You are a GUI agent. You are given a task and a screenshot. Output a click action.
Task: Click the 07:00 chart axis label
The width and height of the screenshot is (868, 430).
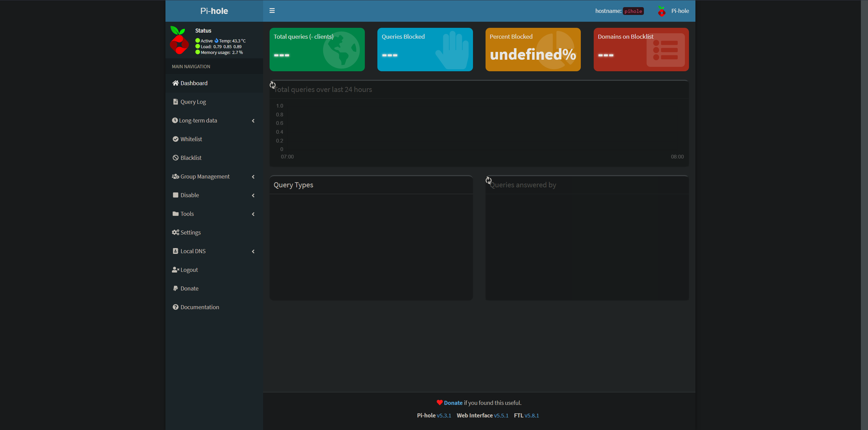click(x=287, y=157)
